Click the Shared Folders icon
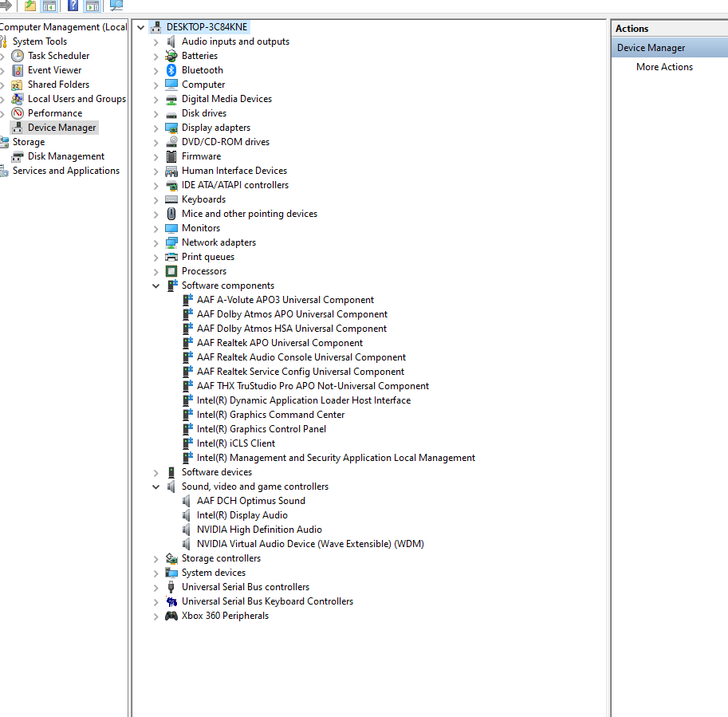The image size is (728, 717). pos(18,85)
